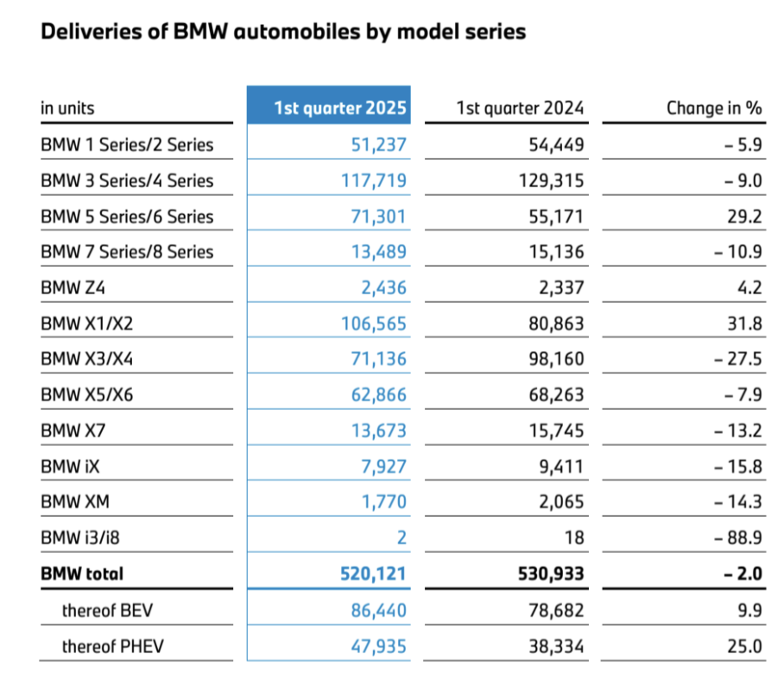Click the 106,565 value for X1/X2
Screen dimensions: 784x673
[x=374, y=324]
